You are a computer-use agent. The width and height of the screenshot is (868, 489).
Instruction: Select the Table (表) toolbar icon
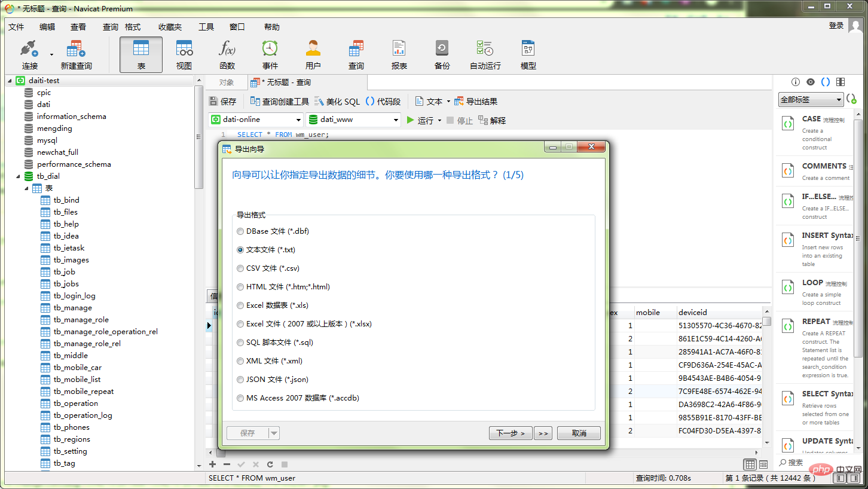[141, 55]
